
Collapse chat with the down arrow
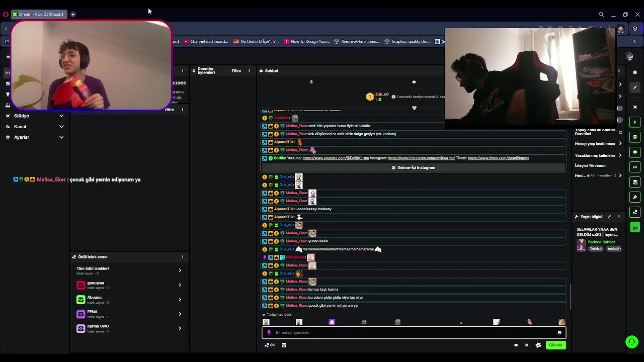coord(414,108)
